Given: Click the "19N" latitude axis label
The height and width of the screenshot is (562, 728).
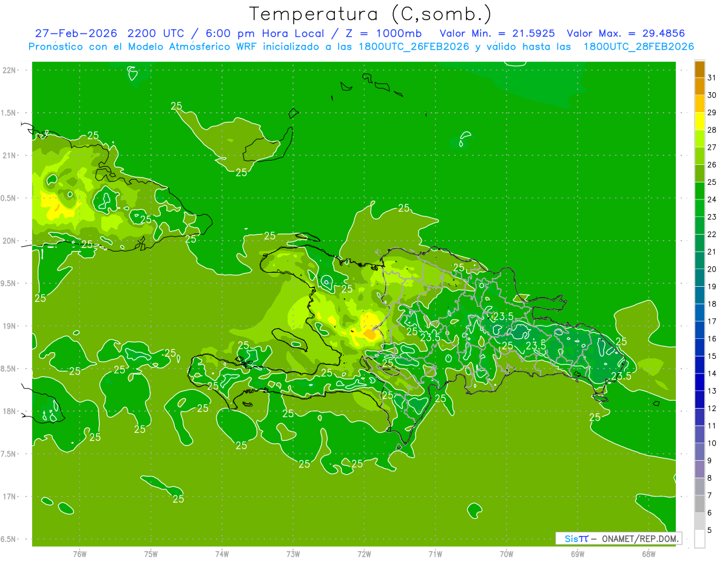Looking at the screenshot, I should (9, 326).
